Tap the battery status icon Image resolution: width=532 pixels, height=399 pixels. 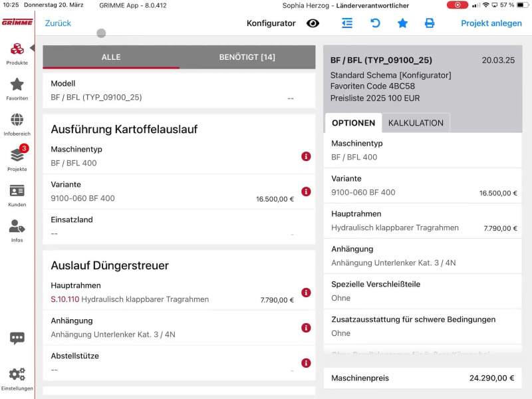[x=522, y=5]
